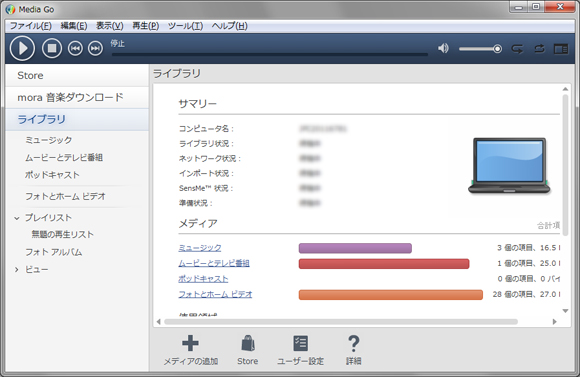Click the フォトとホーム ビデオ media link

click(x=215, y=294)
